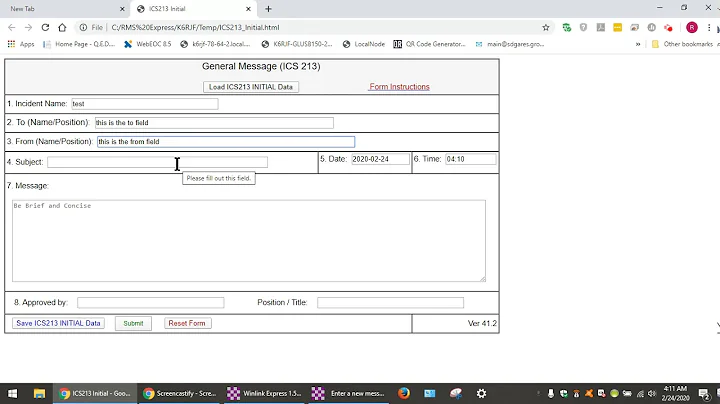
Task: Open the Chrome three-dot menu
Action: coord(709,28)
